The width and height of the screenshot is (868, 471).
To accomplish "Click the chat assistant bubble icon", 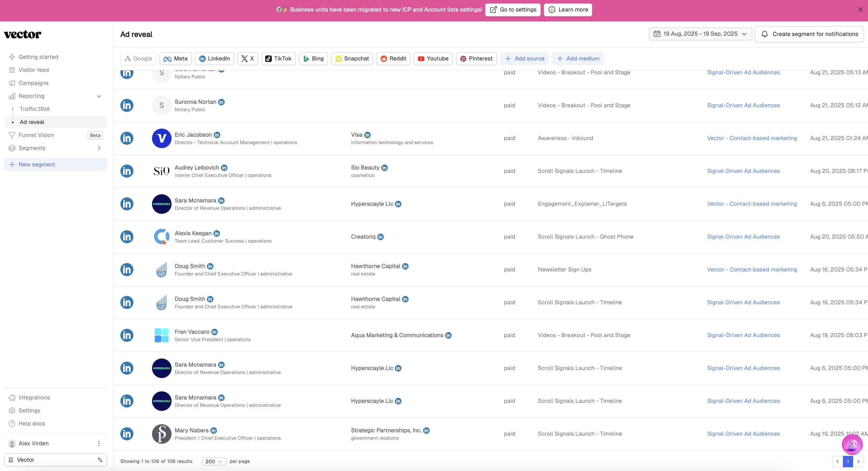I will point(852,444).
